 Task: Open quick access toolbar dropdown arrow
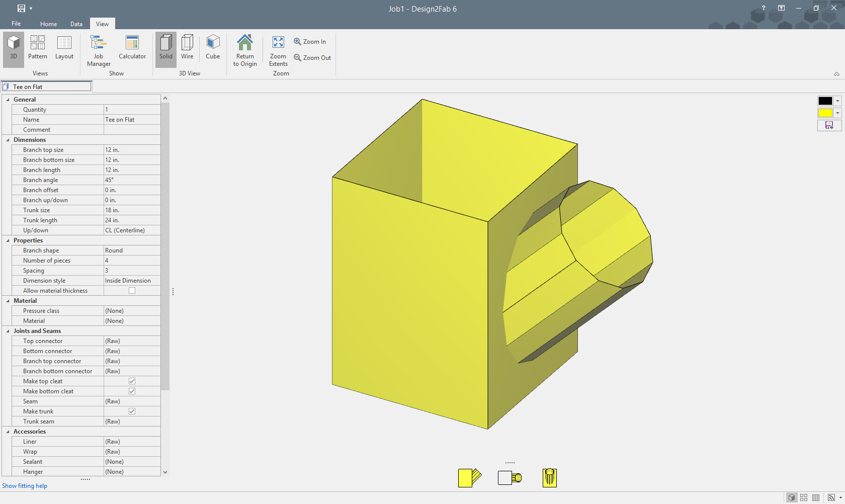pyautogui.click(x=31, y=9)
